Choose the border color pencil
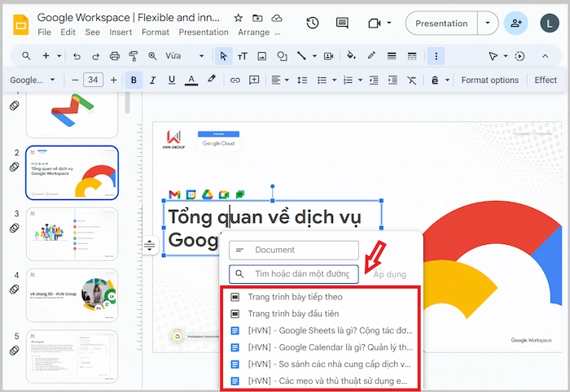Image resolution: width=570 pixels, height=392 pixels. point(371,55)
